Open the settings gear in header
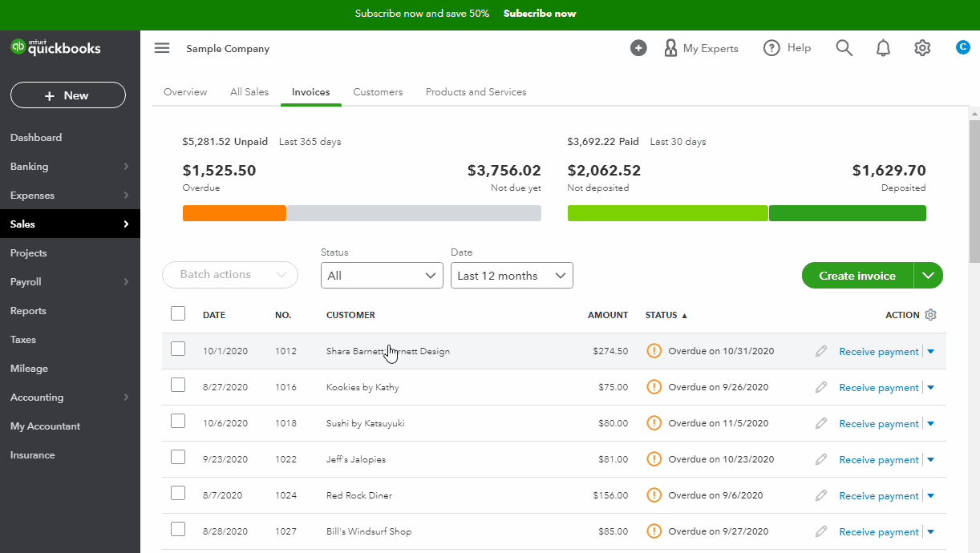The height and width of the screenshot is (553, 980). [922, 48]
